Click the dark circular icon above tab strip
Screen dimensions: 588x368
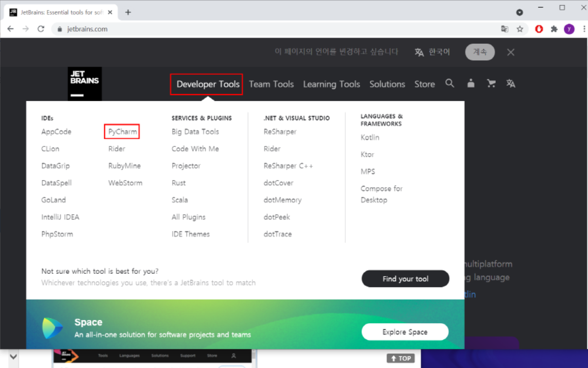point(519,12)
